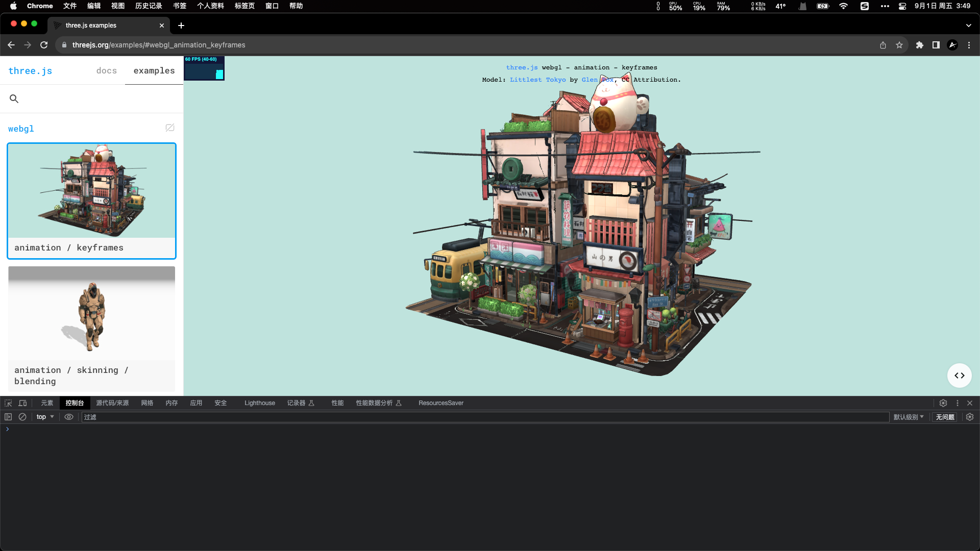Click the site lock icon in address bar
This screenshot has width=980, height=551.
pyautogui.click(x=64, y=45)
